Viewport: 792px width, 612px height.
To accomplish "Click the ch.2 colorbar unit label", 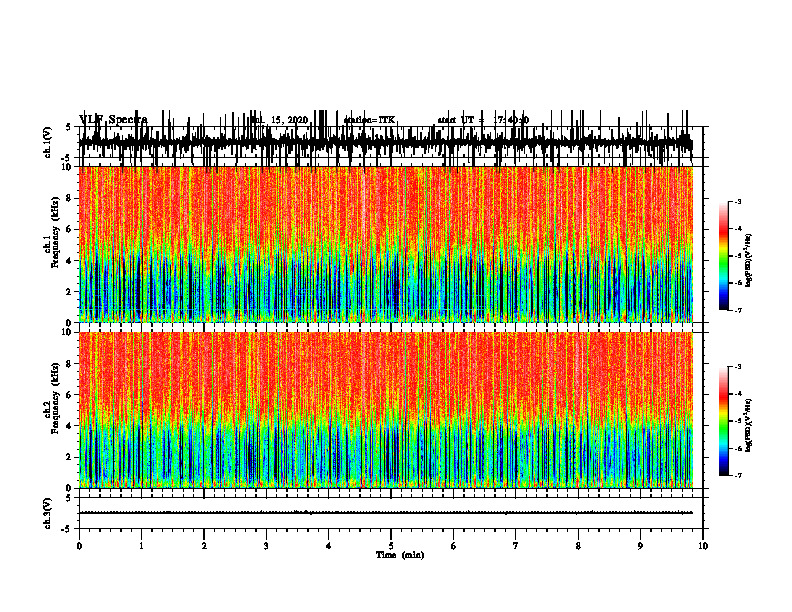I will [x=748, y=425].
